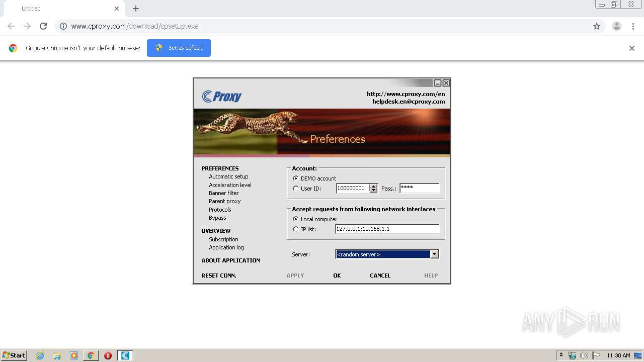Image resolution: width=644 pixels, height=362 pixels.
Task: Open the Windows Start menu
Action: click(14, 355)
